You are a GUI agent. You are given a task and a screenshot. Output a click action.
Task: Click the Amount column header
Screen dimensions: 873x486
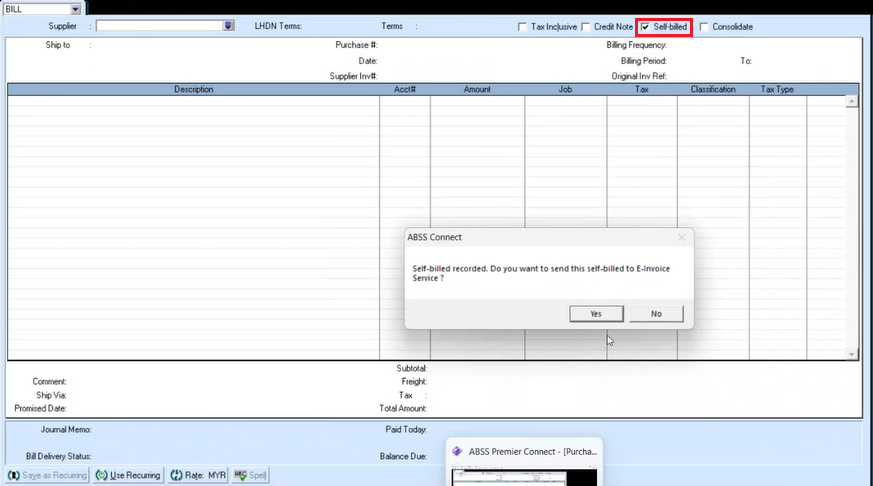point(477,89)
